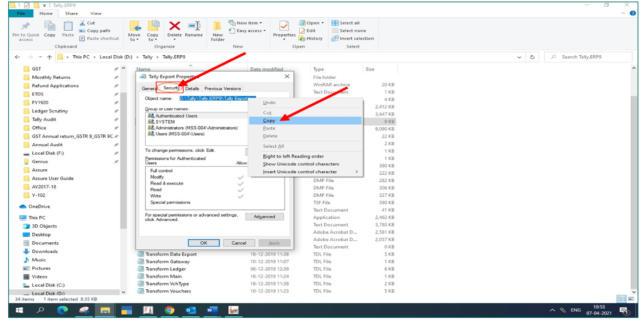Image resolution: width=644 pixels, height=323 pixels.
Task: Switch to the View ribbon tab
Action: (96, 13)
